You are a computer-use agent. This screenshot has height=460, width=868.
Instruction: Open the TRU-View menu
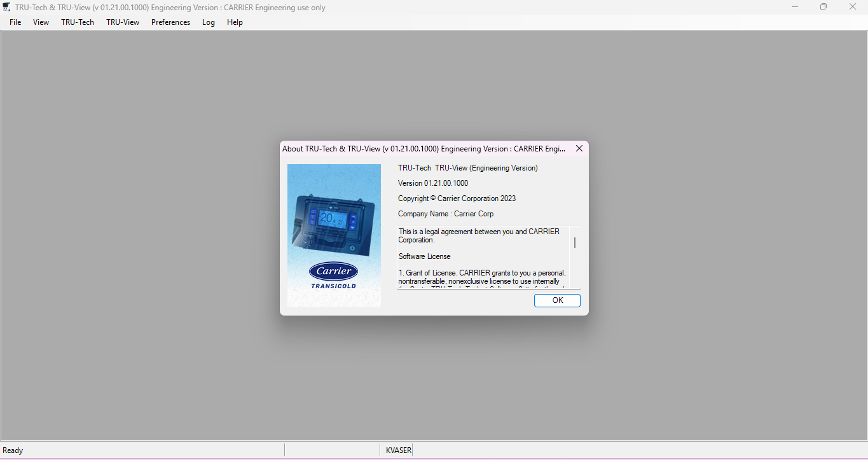click(123, 22)
